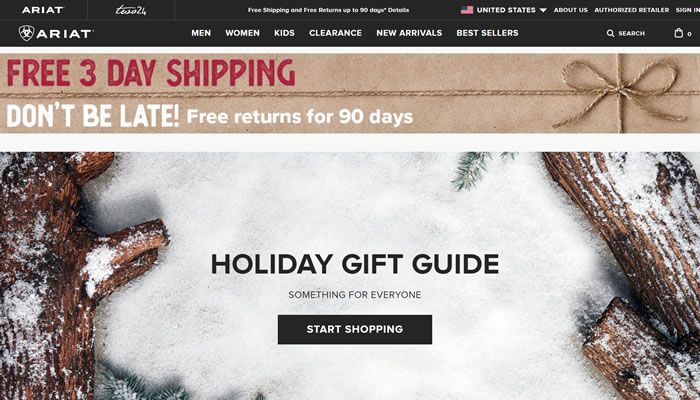Open the MEN navigation menu

tap(201, 33)
